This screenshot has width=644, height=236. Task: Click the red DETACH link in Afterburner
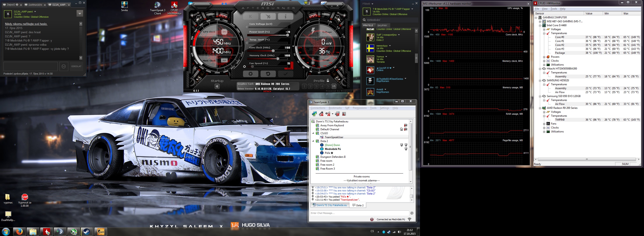(267, 91)
